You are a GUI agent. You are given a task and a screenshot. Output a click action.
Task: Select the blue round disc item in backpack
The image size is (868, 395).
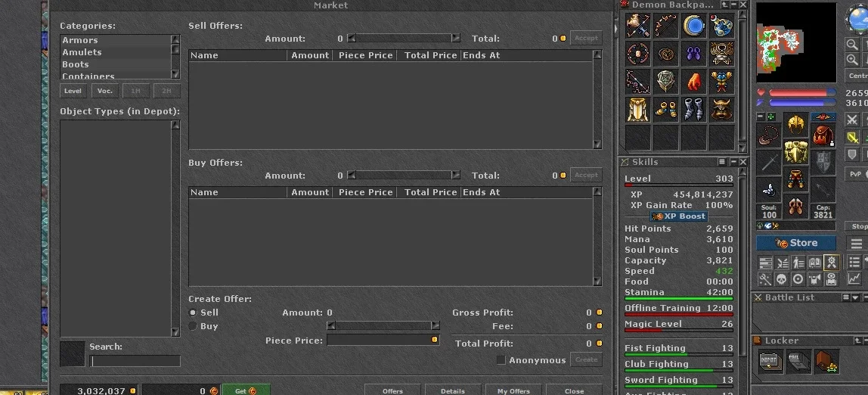[693, 26]
